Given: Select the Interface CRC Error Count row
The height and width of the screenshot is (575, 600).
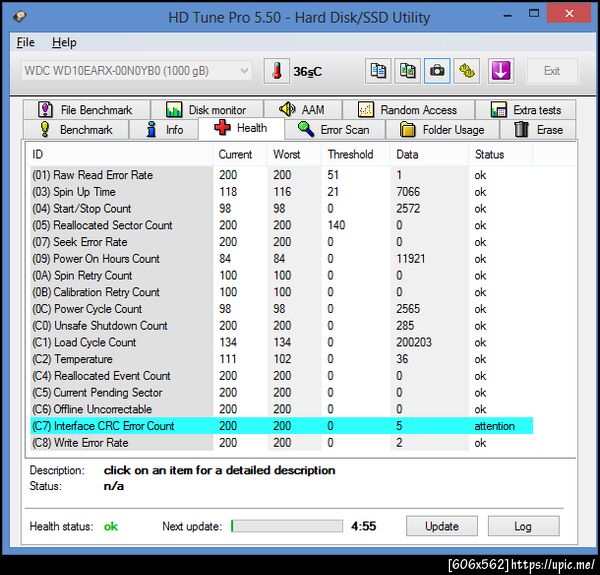Looking at the screenshot, I should click(281, 426).
